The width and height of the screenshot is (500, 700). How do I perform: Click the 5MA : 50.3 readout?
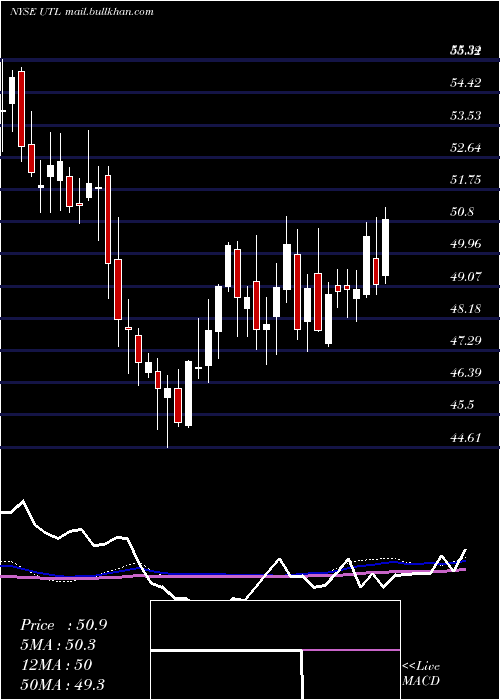58,645
